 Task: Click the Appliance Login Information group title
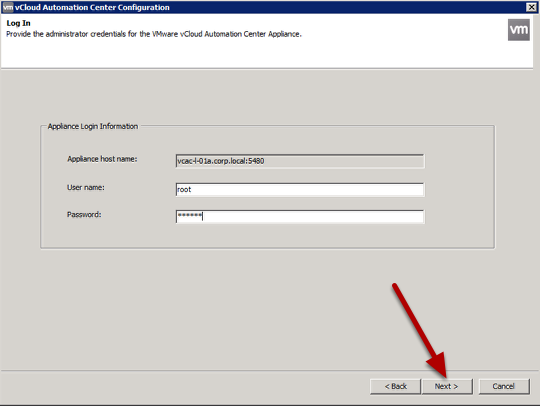[x=93, y=126]
